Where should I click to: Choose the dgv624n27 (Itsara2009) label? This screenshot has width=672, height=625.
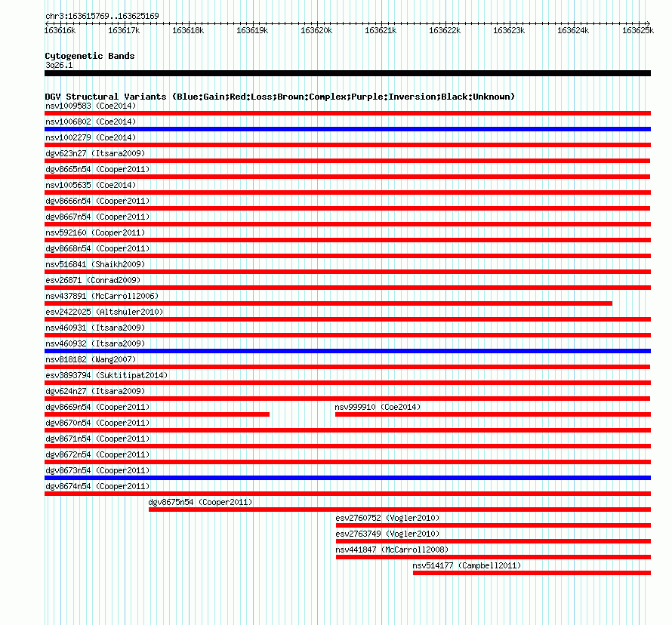(x=95, y=391)
